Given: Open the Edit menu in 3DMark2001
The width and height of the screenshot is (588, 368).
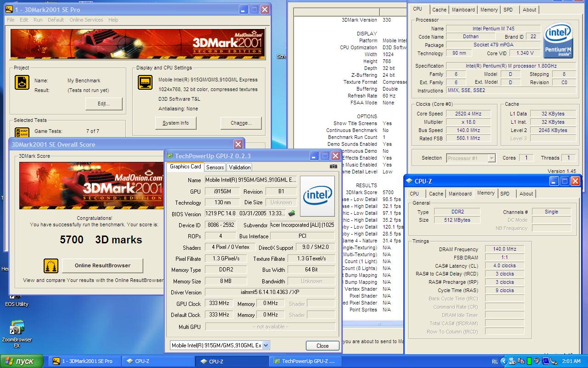Looking at the screenshot, I should pos(24,20).
